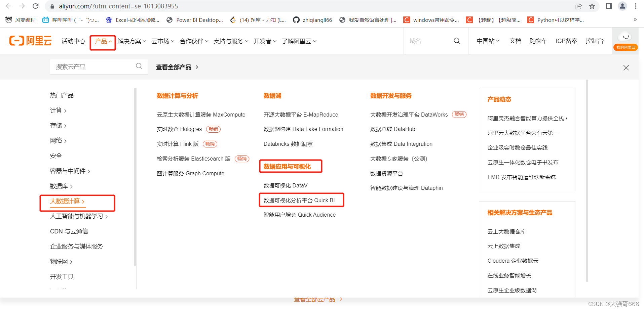Screen dimensions: 644x310
Task: Click 查看全部产品 link
Action: 177,67
